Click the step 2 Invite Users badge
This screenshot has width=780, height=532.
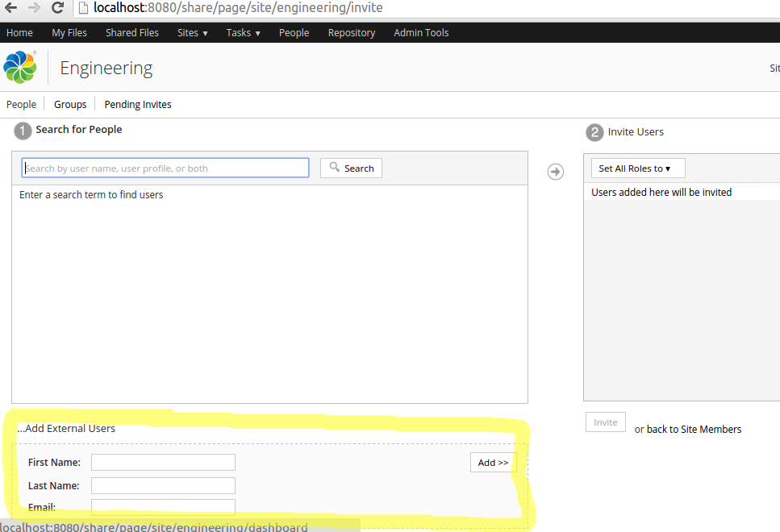tap(592, 132)
